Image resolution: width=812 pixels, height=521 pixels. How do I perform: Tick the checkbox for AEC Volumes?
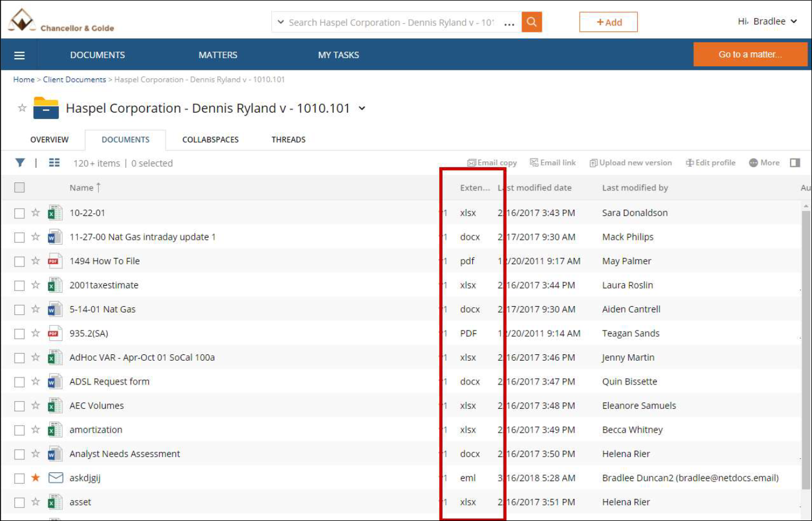point(19,406)
